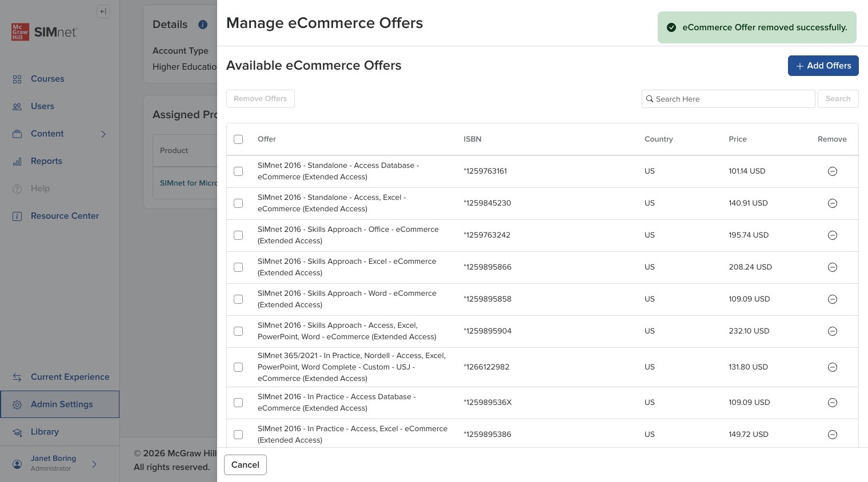Image resolution: width=868 pixels, height=482 pixels.
Task: Remove the offer with ISBN 125989536X
Action: (833, 403)
